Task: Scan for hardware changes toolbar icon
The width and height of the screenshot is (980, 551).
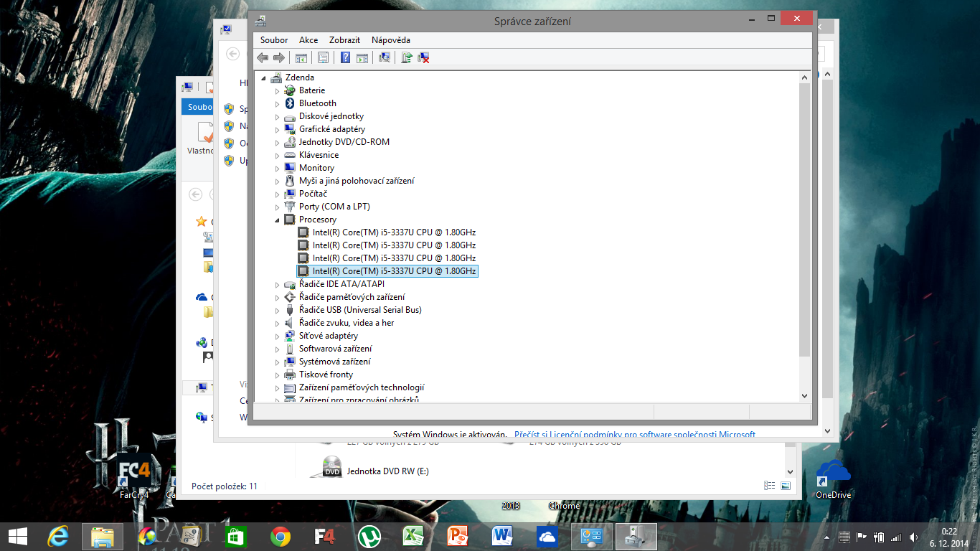Action: coord(385,58)
